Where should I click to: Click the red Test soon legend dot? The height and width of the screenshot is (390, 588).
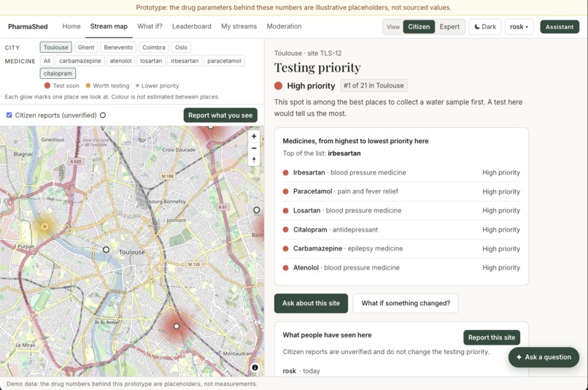click(x=47, y=85)
